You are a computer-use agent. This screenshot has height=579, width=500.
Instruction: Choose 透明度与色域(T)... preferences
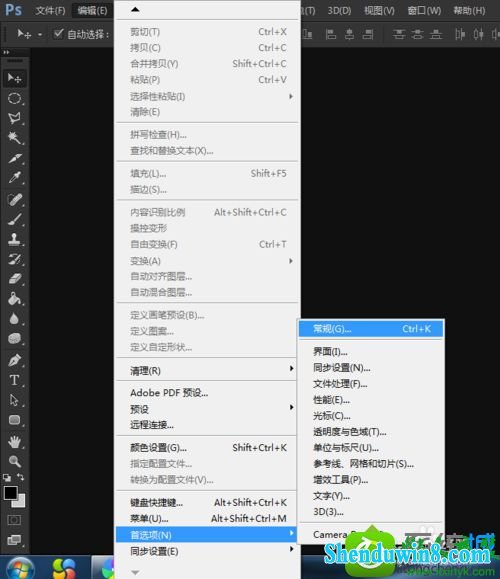371,432
